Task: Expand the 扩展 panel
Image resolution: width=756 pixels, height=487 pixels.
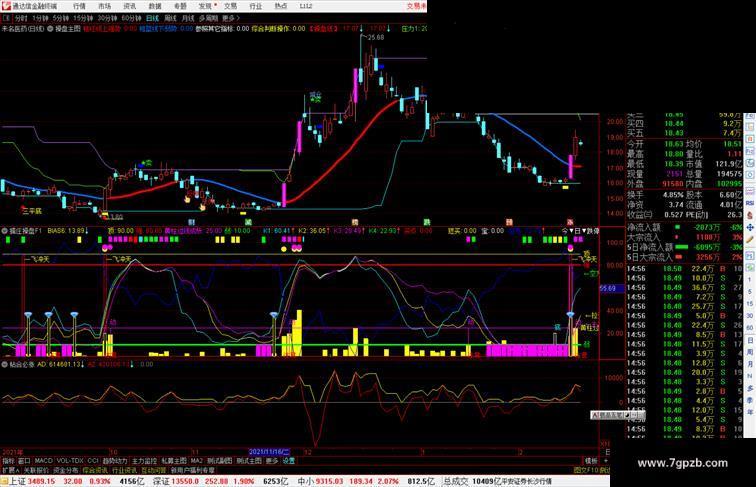Action: point(10,470)
